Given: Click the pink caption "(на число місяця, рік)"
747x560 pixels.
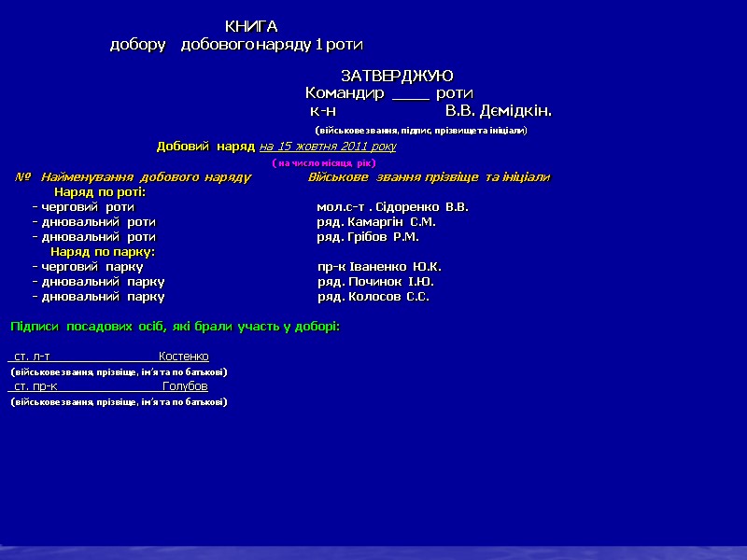Looking at the screenshot, I should pyautogui.click(x=324, y=162).
